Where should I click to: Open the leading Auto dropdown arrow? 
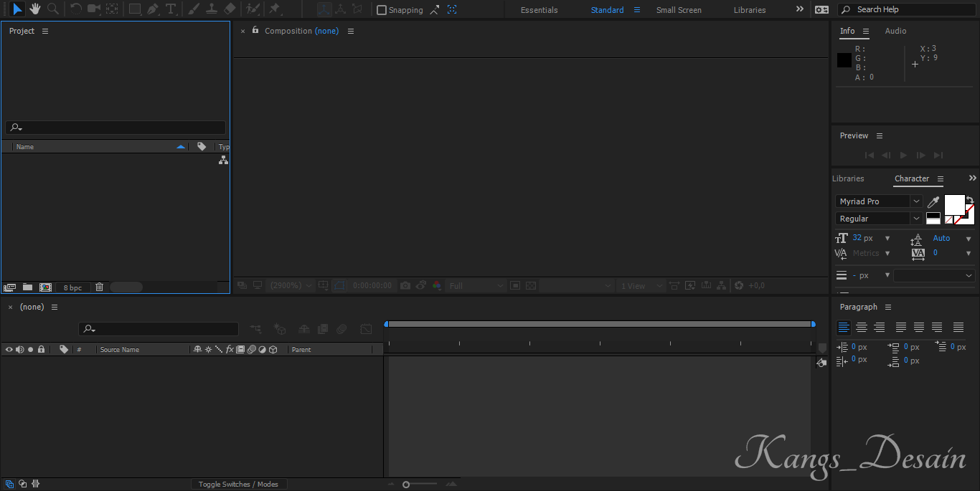coord(969,239)
